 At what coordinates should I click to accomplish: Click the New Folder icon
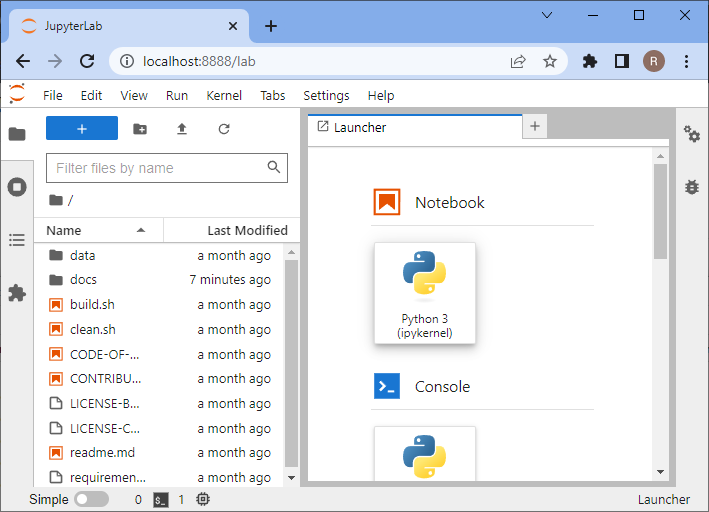coord(139,129)
